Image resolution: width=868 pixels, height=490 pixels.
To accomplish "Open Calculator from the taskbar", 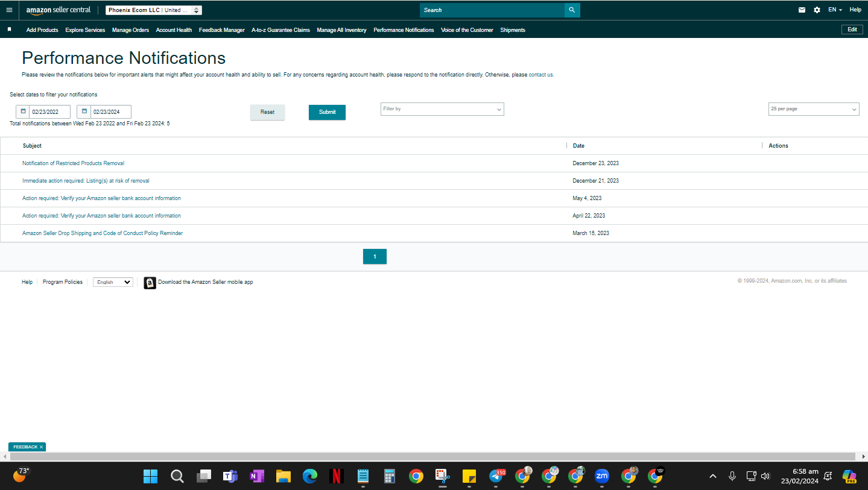I will 390,476.
